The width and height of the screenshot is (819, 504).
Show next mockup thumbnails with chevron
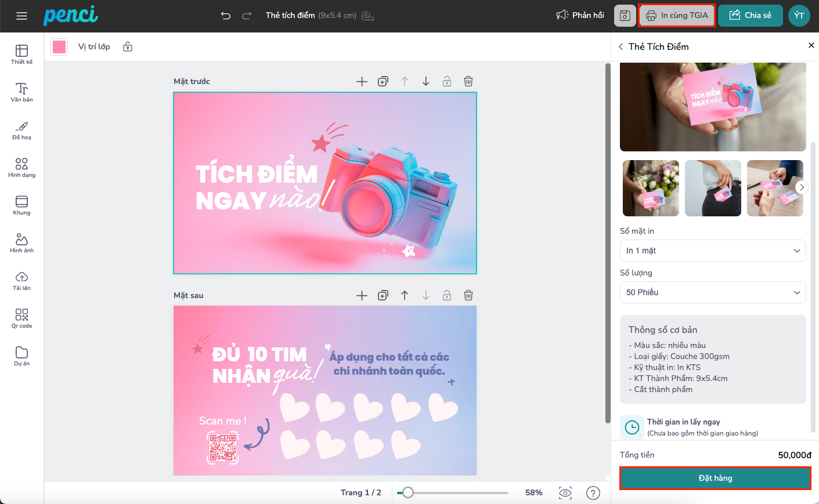pos(802,187)
